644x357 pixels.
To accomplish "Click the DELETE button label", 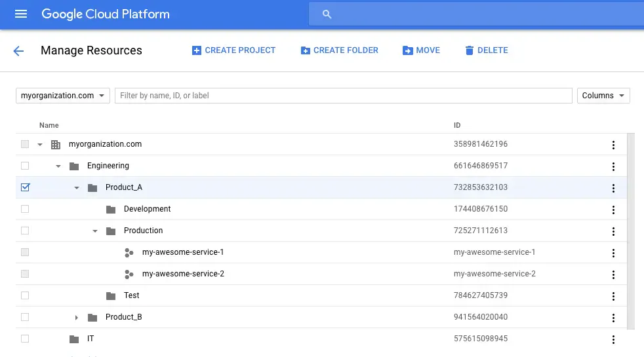I will 493,50.
